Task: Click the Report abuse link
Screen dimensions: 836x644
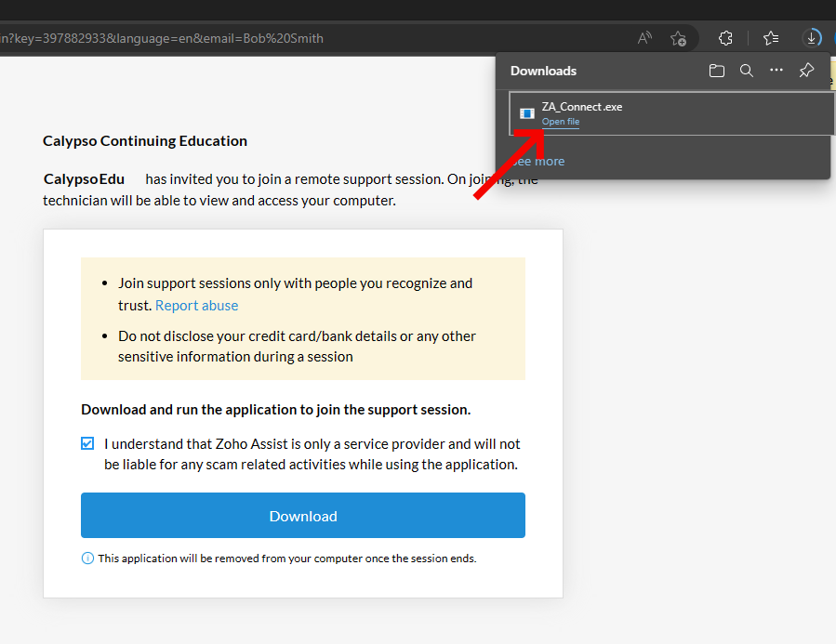Action: coord(196,306)
